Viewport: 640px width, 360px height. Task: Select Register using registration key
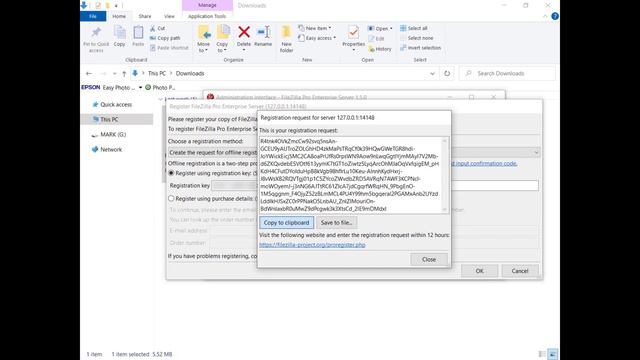pyautogui.click(x=171, y=173)
